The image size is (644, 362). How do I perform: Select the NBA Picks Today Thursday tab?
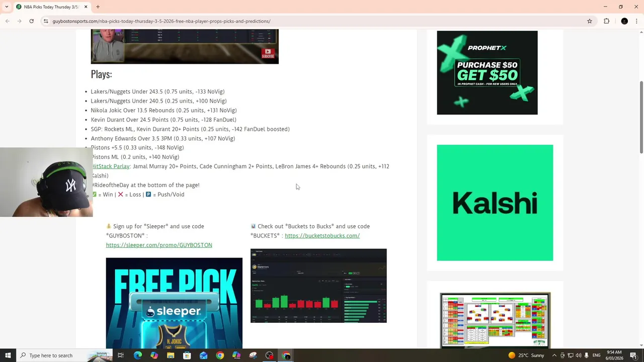(51, 7)
